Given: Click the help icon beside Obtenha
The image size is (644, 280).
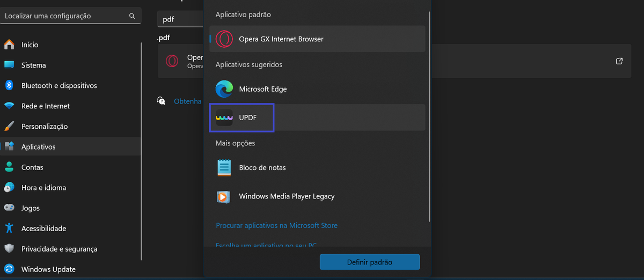Looking at the screenshot, I should pyautogui.click(x=161, y=101).
